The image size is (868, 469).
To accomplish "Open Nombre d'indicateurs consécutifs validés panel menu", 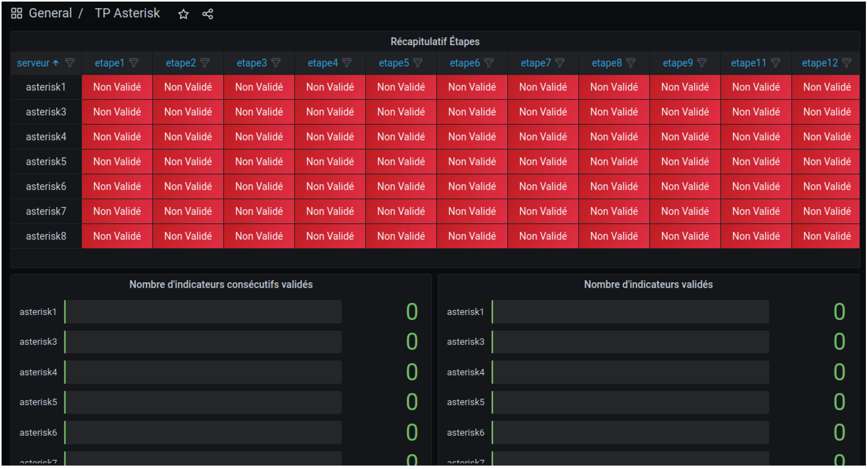I will [221, 284].
